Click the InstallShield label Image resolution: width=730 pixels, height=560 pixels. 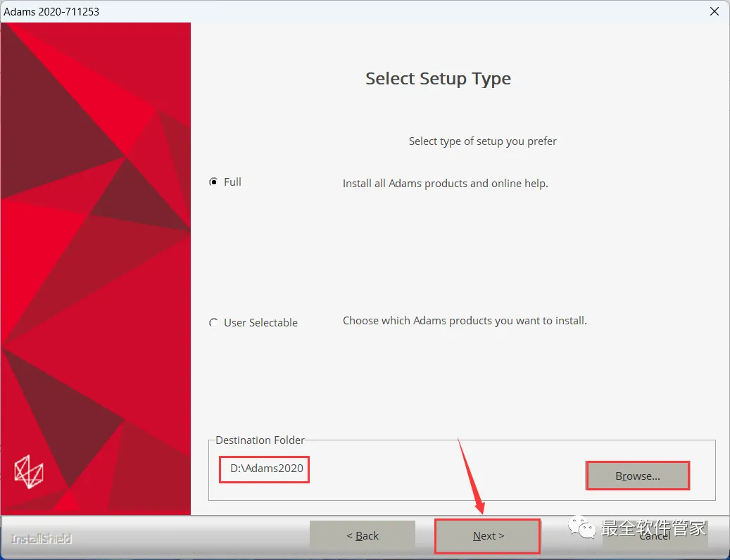pyautogui.click(x=41, y=539)
